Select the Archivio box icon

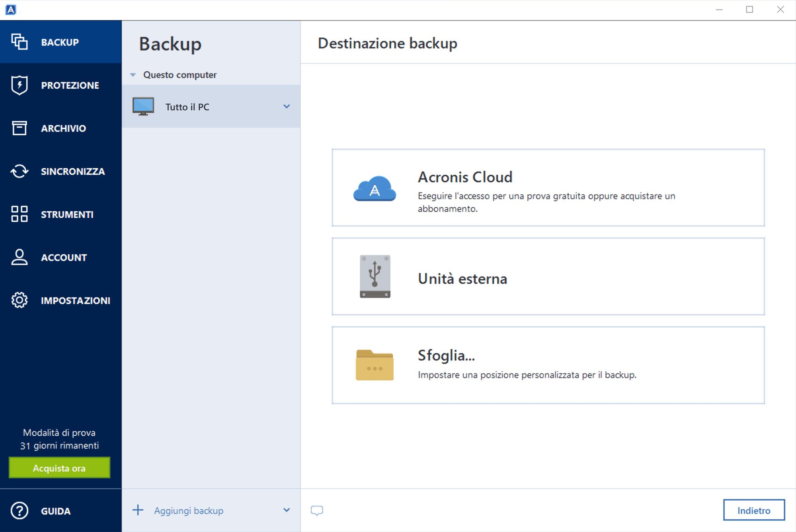(x=19, y=128)
